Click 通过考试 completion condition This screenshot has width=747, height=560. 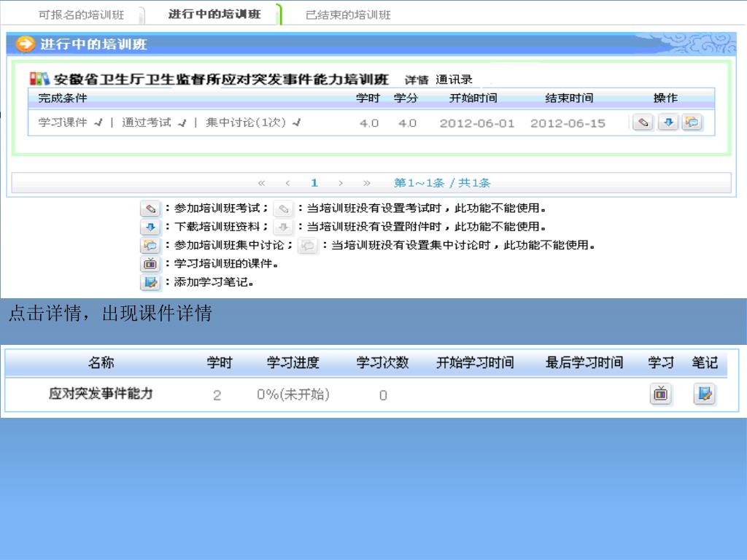146,122
